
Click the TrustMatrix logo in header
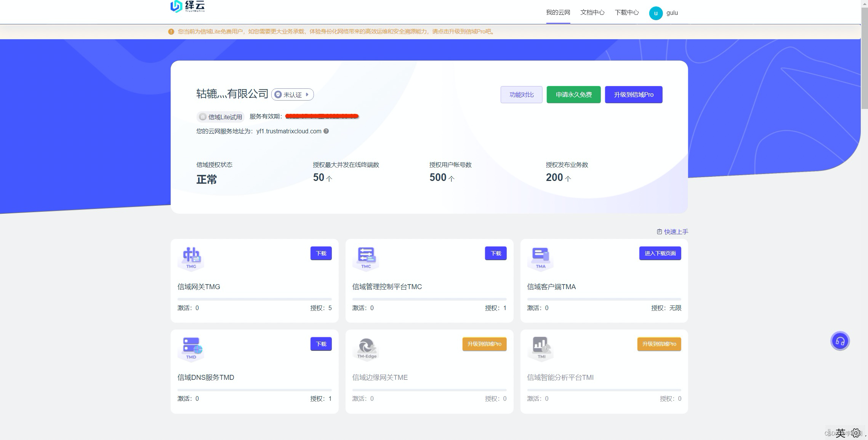(187, 6)
